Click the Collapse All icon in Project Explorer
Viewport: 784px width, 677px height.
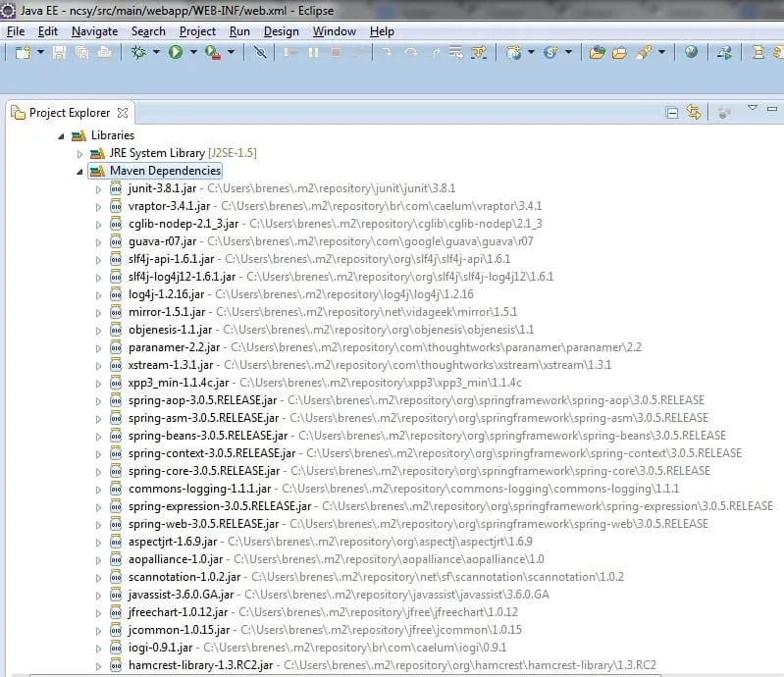(672, 113)
